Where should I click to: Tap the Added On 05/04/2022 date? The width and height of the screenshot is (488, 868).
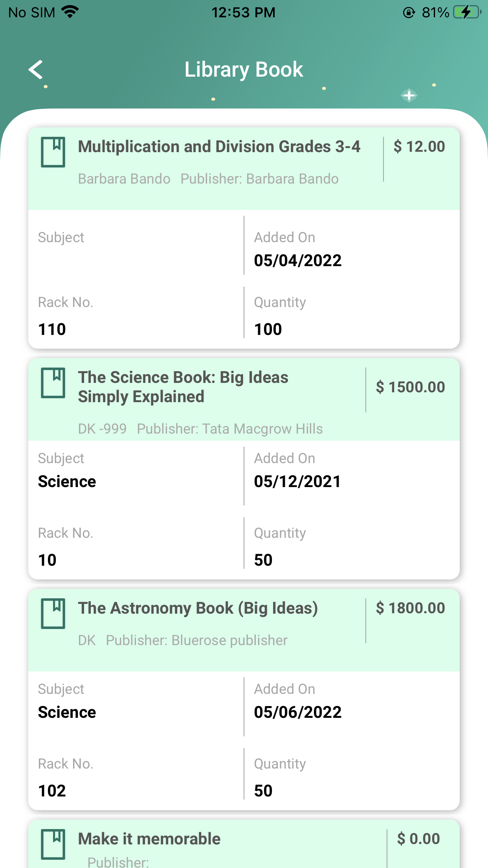tap(297, 261)
